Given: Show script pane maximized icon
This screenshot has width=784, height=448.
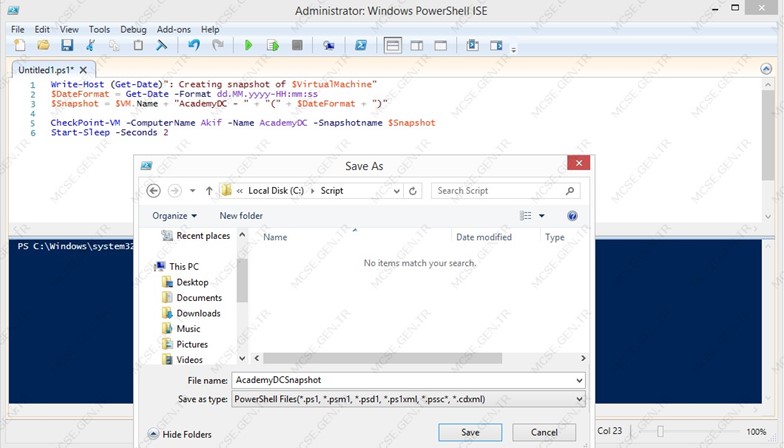Looking at the screenshot, I should point(440,46).
